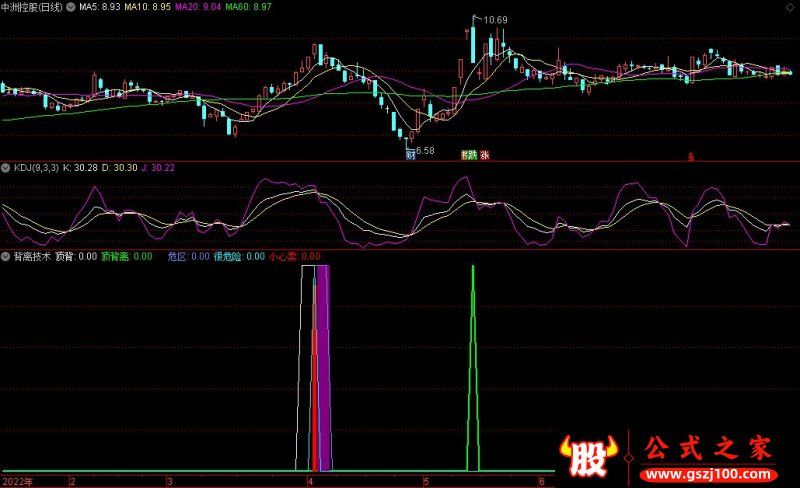
Task: Click the blue 财 marker under the 6.58 low
Action: coord(411,155)
